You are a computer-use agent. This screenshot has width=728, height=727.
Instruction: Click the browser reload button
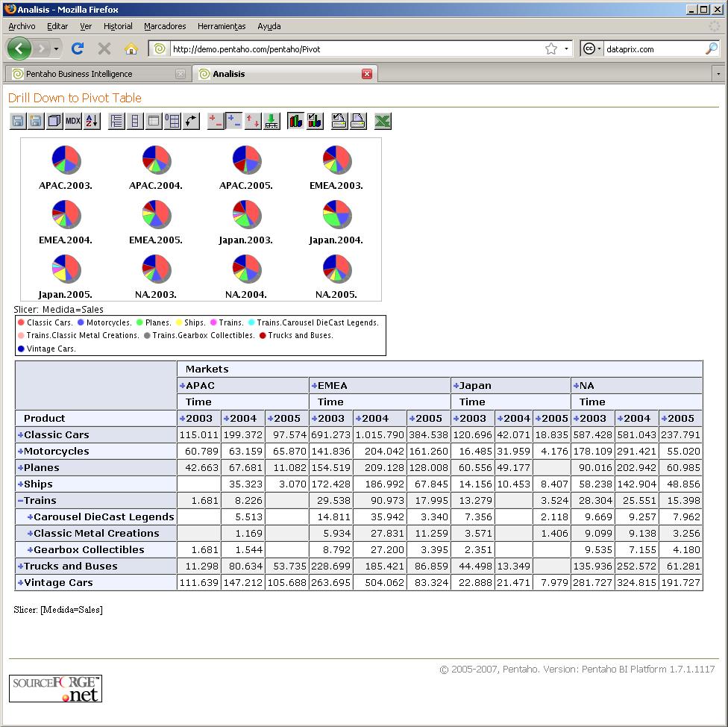tap(77, 48)
